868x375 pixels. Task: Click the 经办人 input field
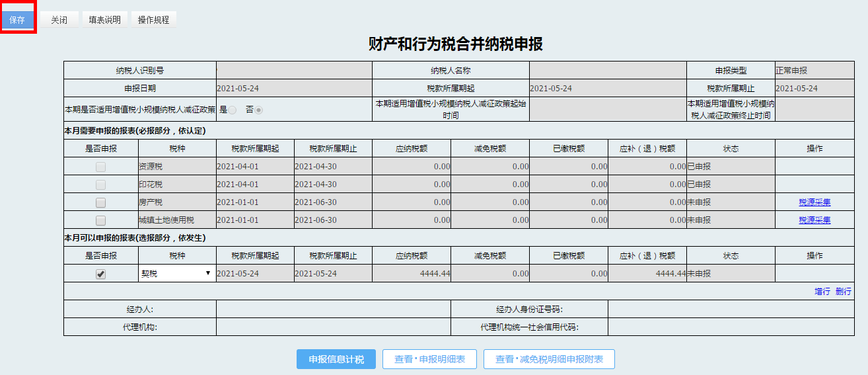point(334,310)
